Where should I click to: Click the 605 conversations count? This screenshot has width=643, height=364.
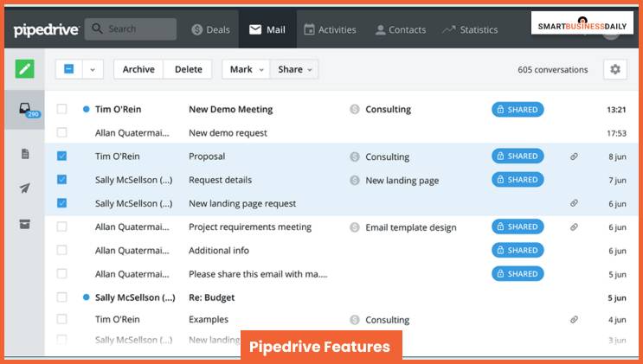click(x=552, y=70)
